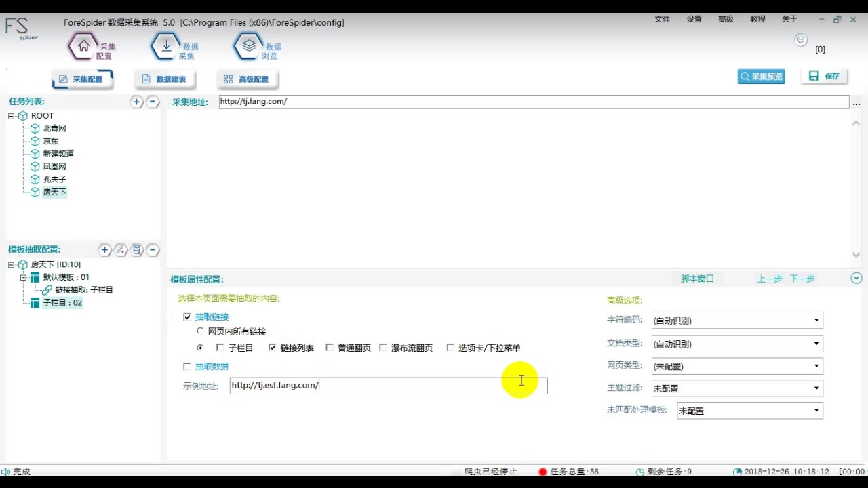This screenshot has height=488, width=868.
Task: Click the red dot task total indicator
Action: tap(542, 472)
